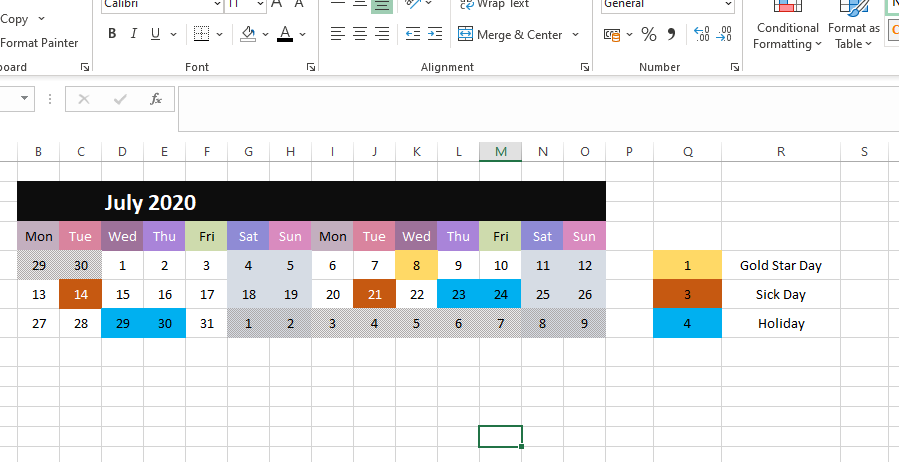Open the Merge & Center dropdown arrow
The width and height of the screenshot is (899, 462).
click(575, 34)
